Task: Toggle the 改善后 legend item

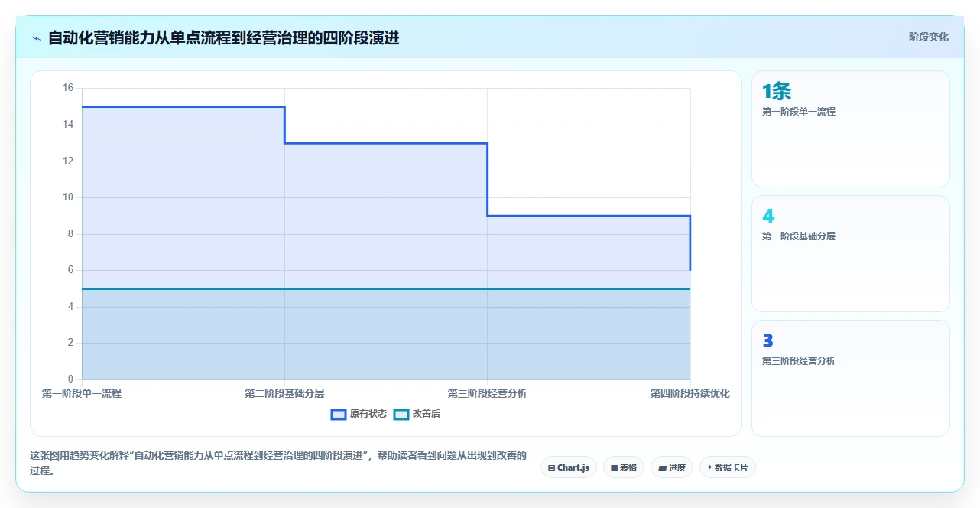Action: (417, 414)
